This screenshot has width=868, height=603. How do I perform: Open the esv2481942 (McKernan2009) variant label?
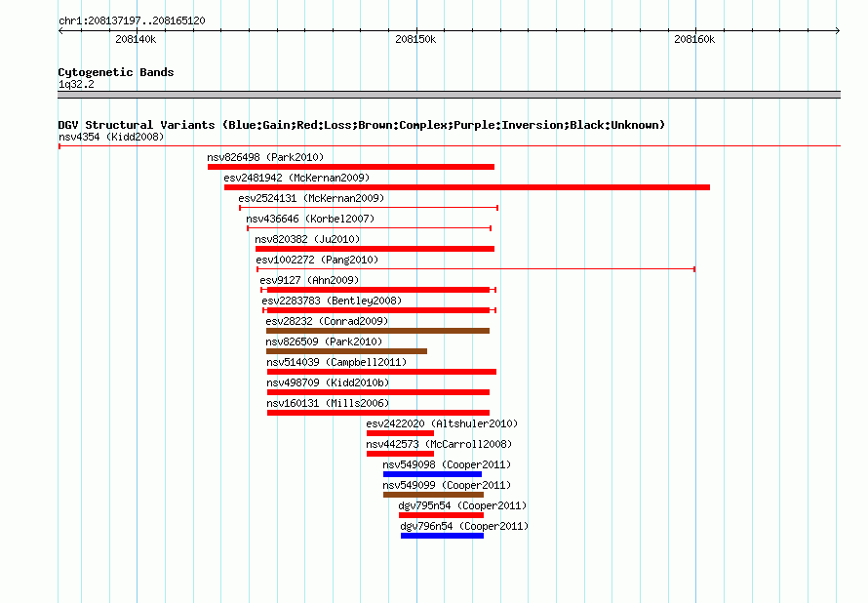click(x=296, y=178)
